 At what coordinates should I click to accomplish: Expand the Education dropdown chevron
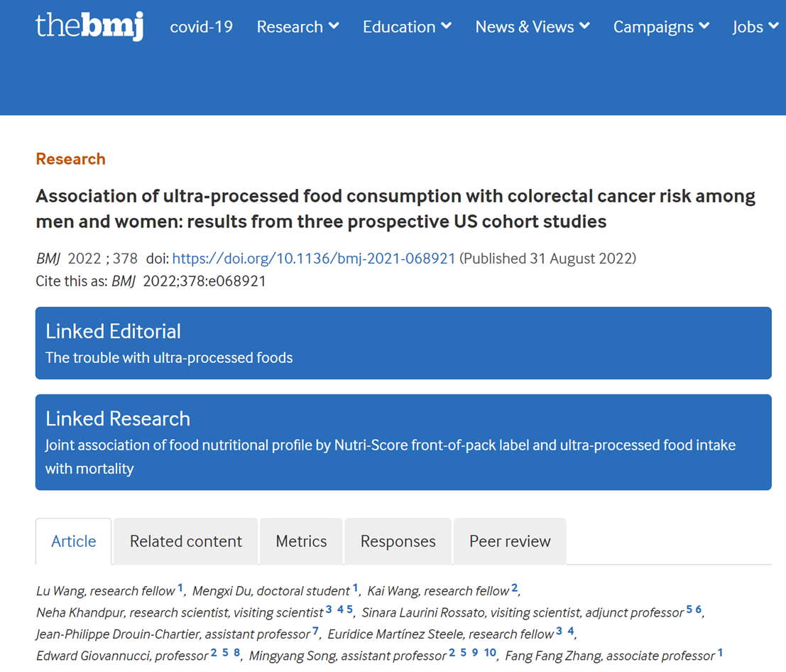click(x=446, y=26)
